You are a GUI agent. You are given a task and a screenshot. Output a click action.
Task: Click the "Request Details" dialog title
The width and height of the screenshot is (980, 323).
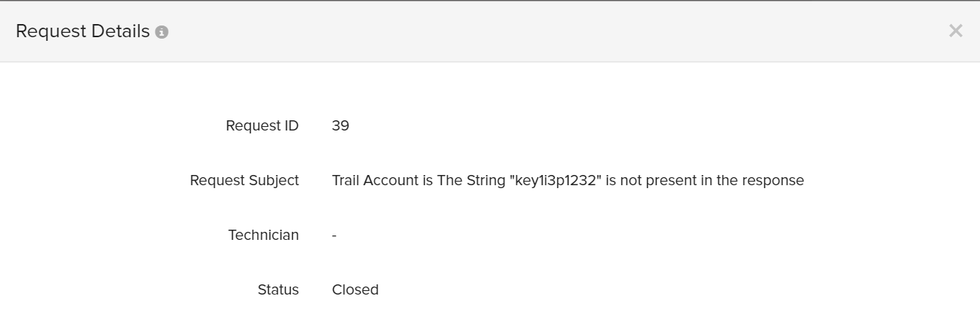[82, 31]
